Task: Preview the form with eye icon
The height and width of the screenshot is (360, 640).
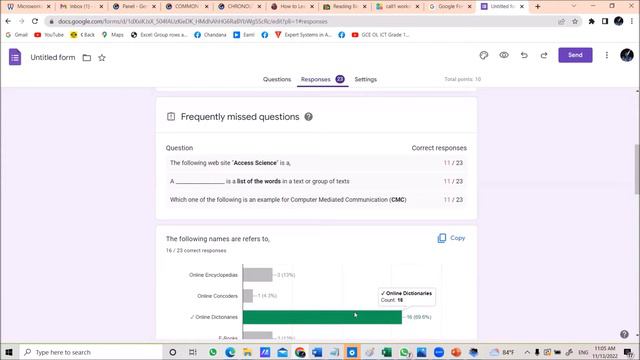Action: coord(504,55)
